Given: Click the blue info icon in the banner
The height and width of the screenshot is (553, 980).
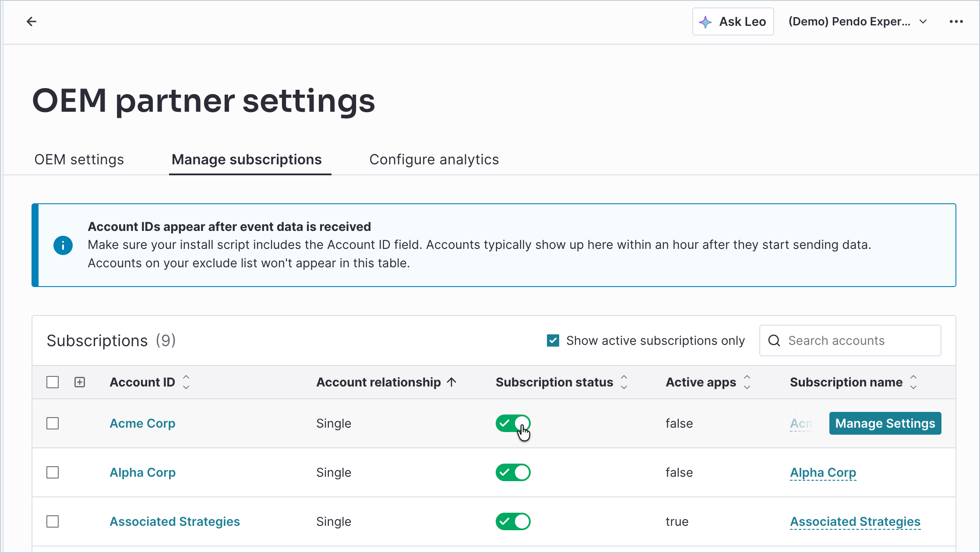Looking at the screenshot, I should 63,245.
